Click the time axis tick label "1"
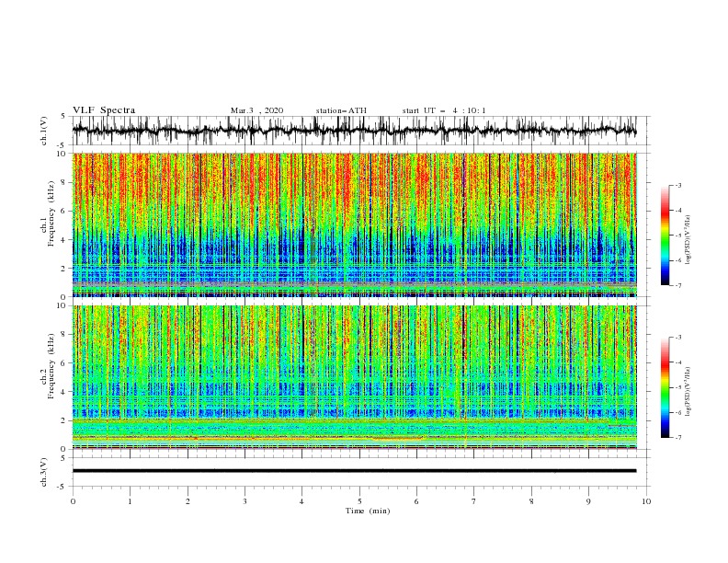The width and height of the screenshot is (728, 563). pyautogui.click(x=130, y=501)
